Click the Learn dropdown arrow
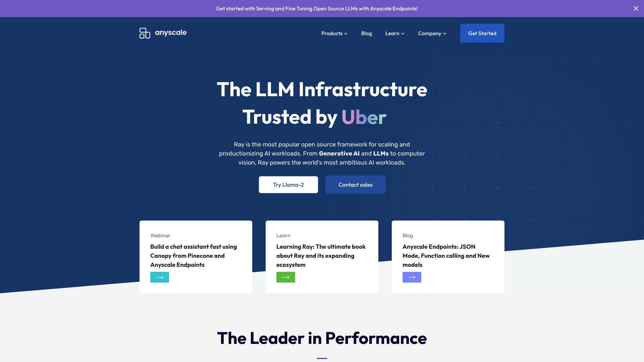Viewport: 644px width, 362px height. (403, 34)
